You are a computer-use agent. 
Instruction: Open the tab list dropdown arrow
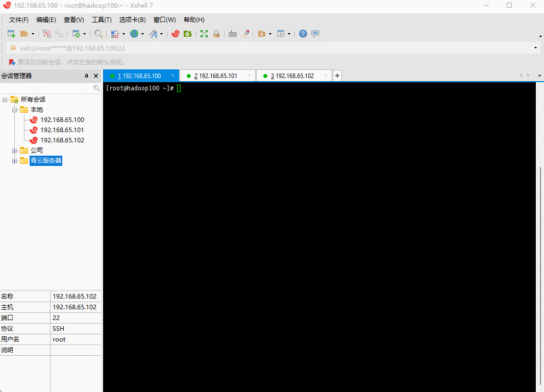tap(539, 76)
